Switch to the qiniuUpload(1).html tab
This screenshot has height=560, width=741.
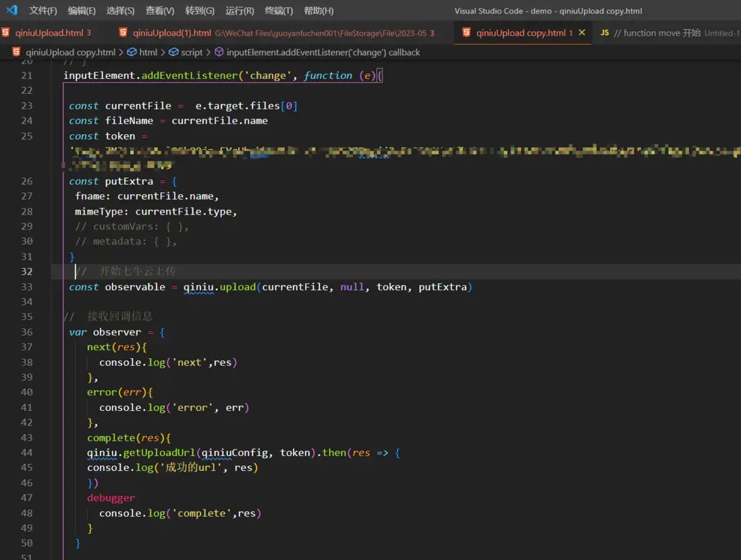click(171, 32)
